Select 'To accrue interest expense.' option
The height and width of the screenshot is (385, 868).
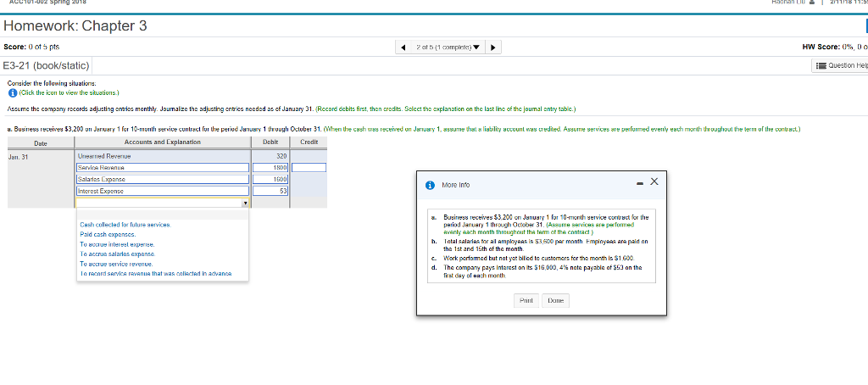(x=117, y=244)
